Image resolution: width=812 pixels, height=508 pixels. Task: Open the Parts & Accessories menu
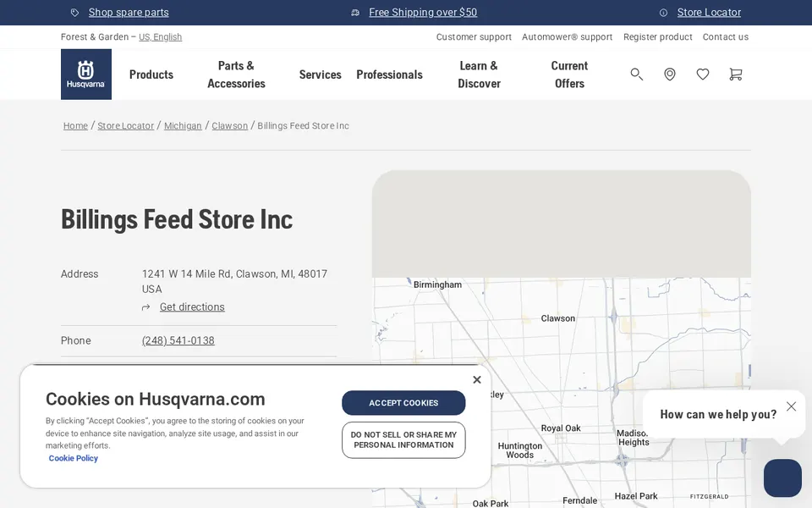pyautogui.click(x=236, y=75)
